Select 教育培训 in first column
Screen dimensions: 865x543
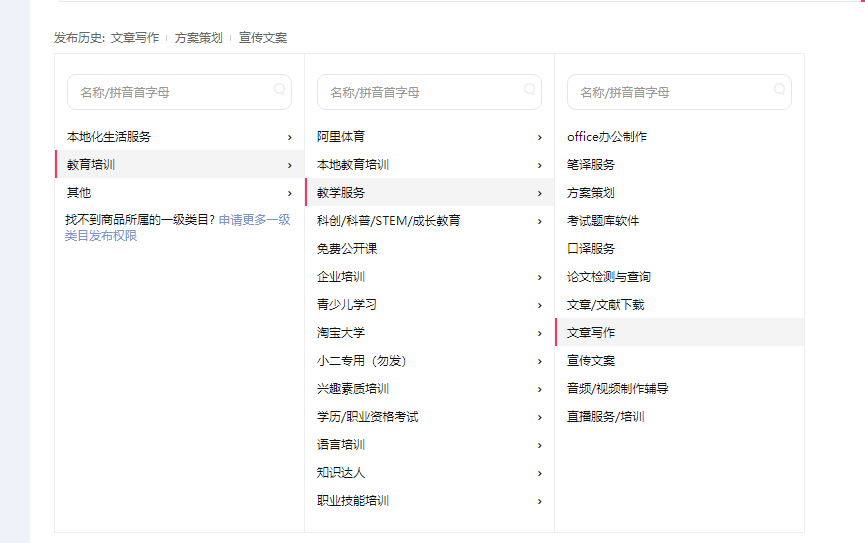92,165
